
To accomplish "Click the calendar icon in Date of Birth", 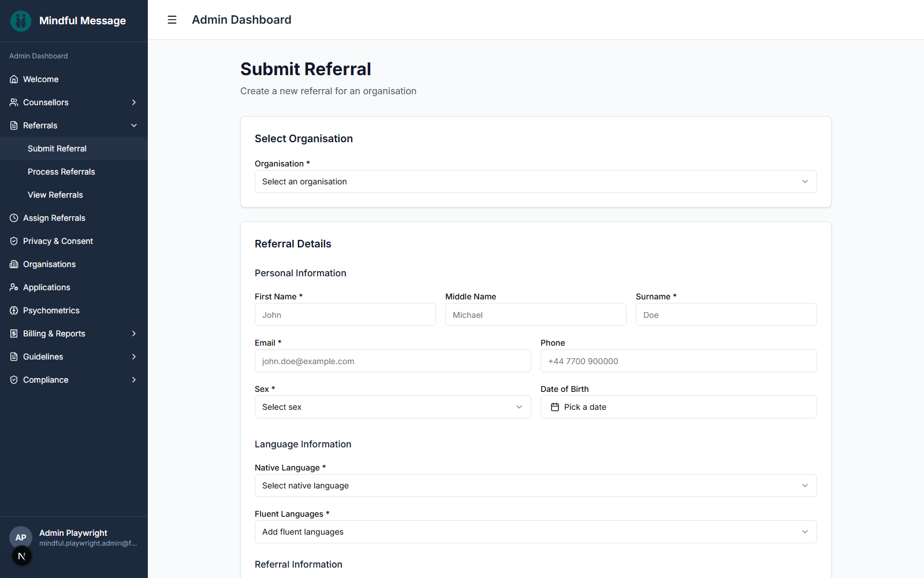I will click(555, 407).
